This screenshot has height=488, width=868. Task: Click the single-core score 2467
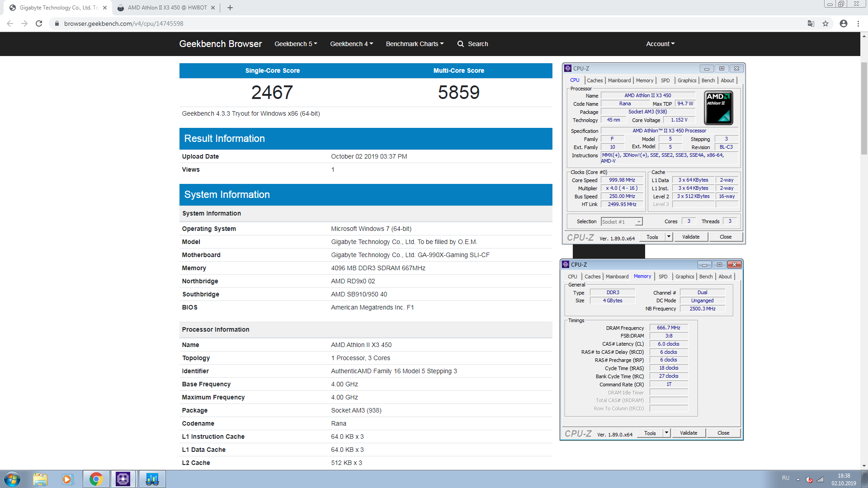point(272,92)
